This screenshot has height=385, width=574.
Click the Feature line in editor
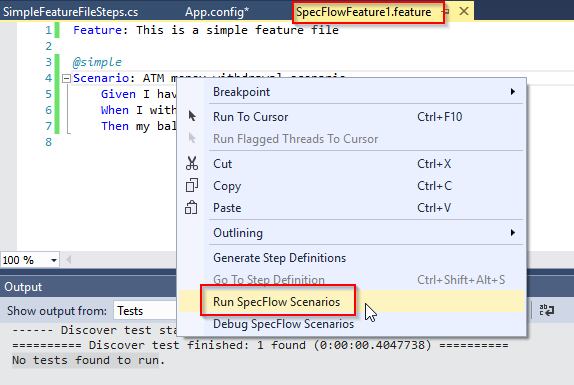click(x=206, y=30)
